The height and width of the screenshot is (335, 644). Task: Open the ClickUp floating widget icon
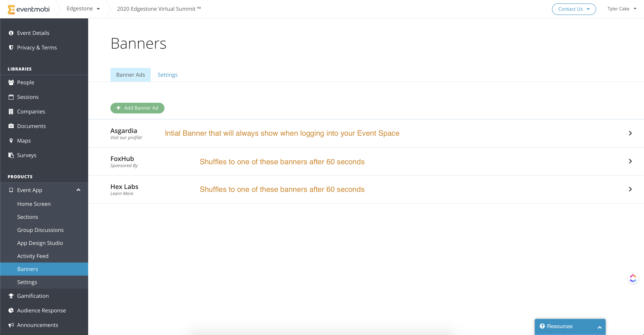633,278
